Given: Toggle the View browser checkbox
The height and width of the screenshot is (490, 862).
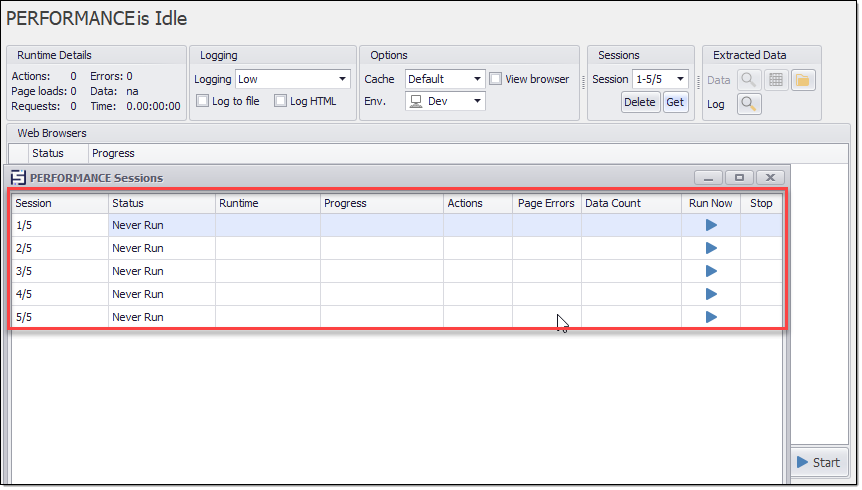Looking at the screenshot, I should point(496,79).
